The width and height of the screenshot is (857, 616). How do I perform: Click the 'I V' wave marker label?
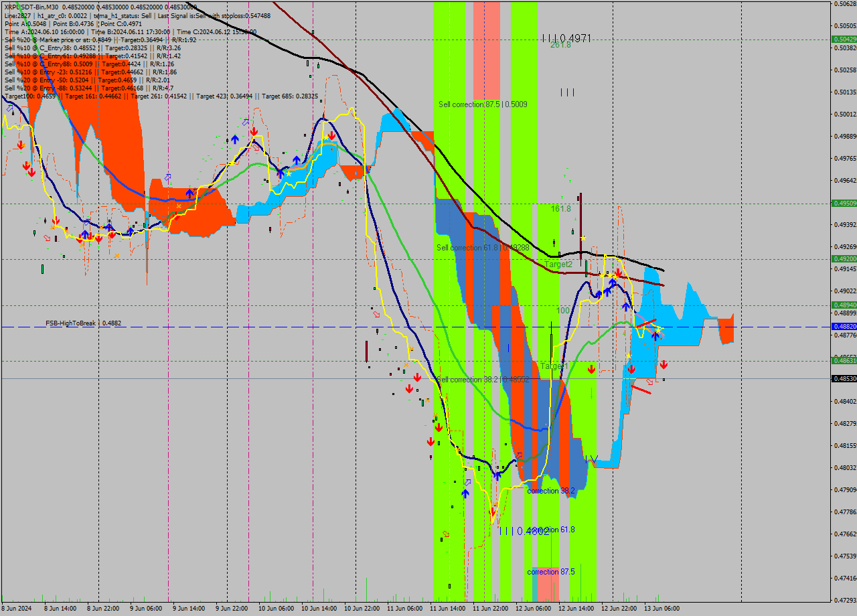(591, 459)
